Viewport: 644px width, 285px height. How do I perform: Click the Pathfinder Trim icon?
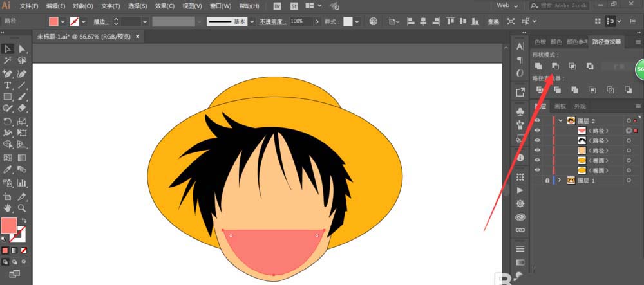tap(557, 90)
